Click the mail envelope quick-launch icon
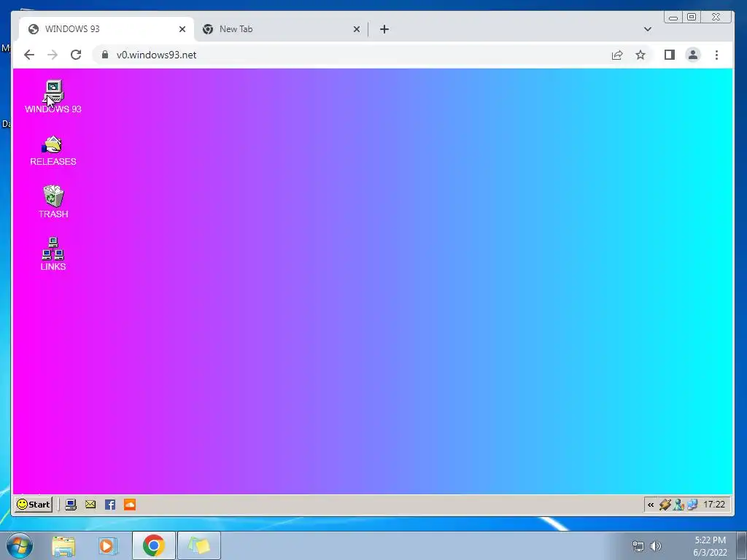Image resolution: width=747 pixels, height=560 pixels. pyautogui.click(x=90, y=505)
